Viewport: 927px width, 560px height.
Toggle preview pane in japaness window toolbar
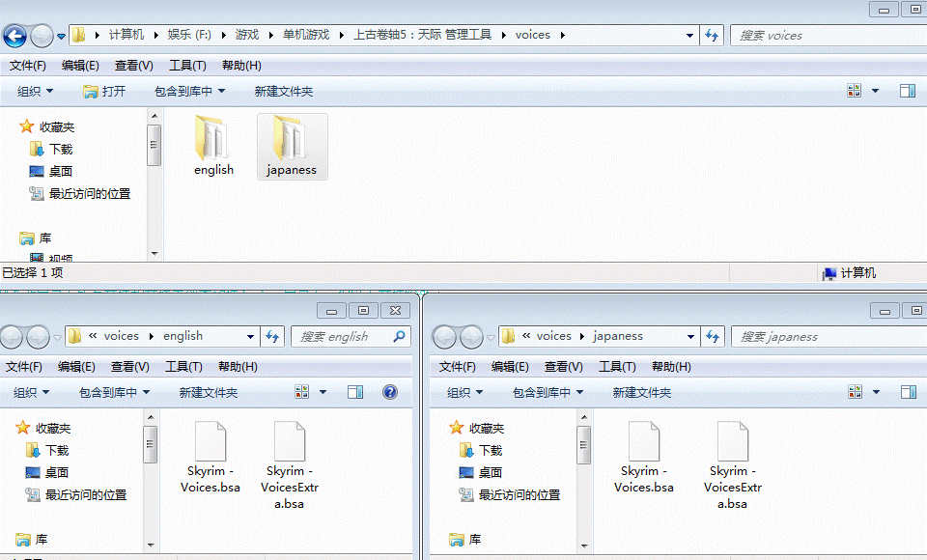(908, 392)
